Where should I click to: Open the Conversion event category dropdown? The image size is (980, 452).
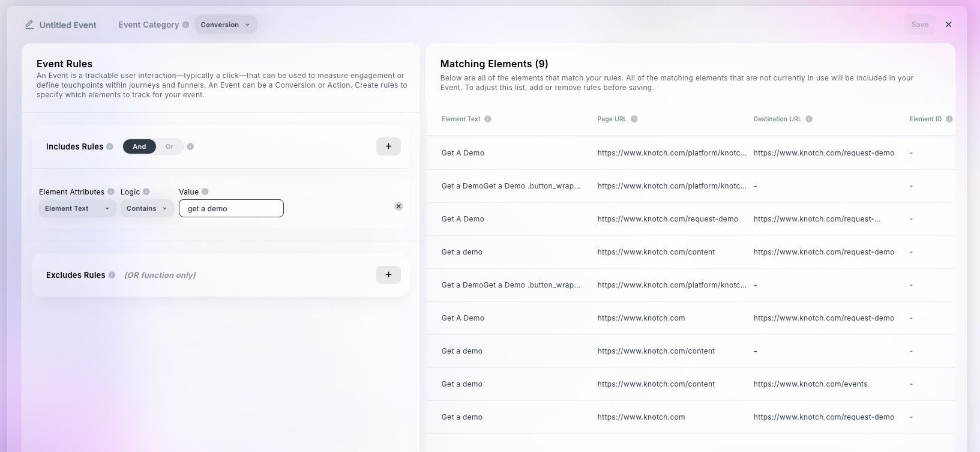226,25
